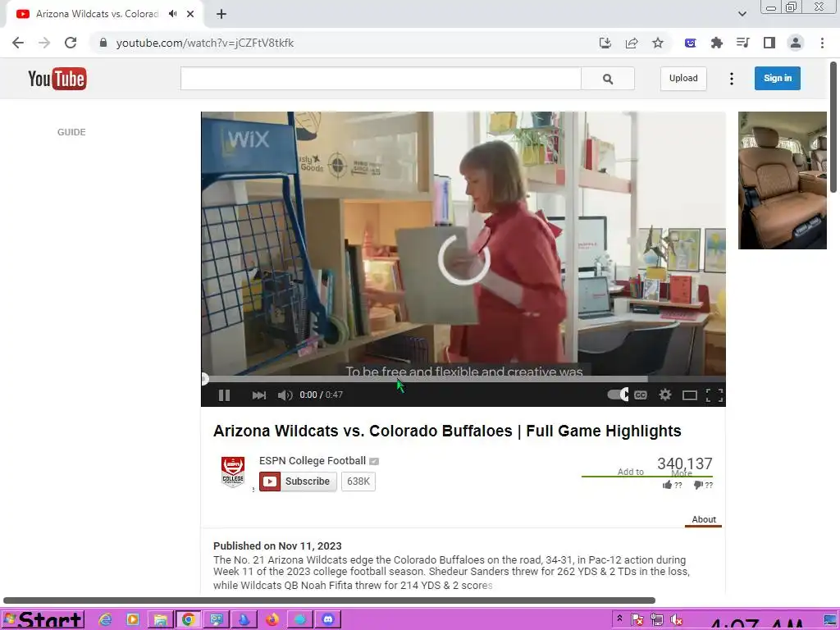Subscribe to ESPN College Football
840x630 pixels.
click(298, 481)
